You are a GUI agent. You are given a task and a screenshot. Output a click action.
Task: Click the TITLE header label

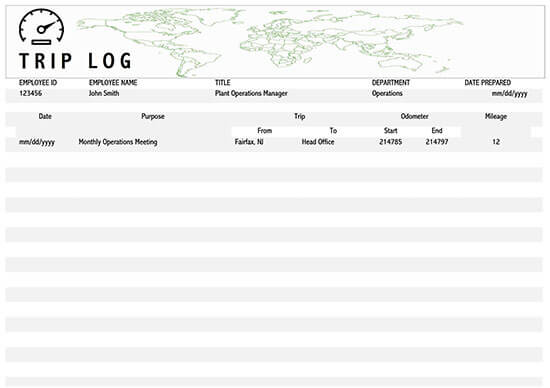click(x=222, y=83)
